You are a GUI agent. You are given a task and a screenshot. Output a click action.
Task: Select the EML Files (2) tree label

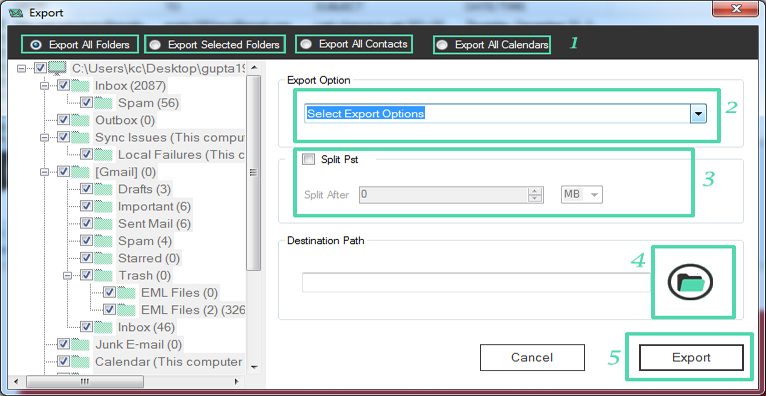(193, 310)
